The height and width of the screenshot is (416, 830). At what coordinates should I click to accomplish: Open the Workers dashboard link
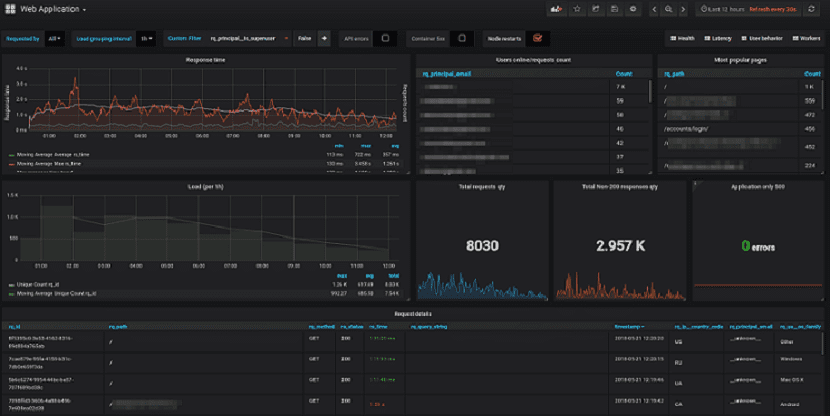click(x=804, y=39)
